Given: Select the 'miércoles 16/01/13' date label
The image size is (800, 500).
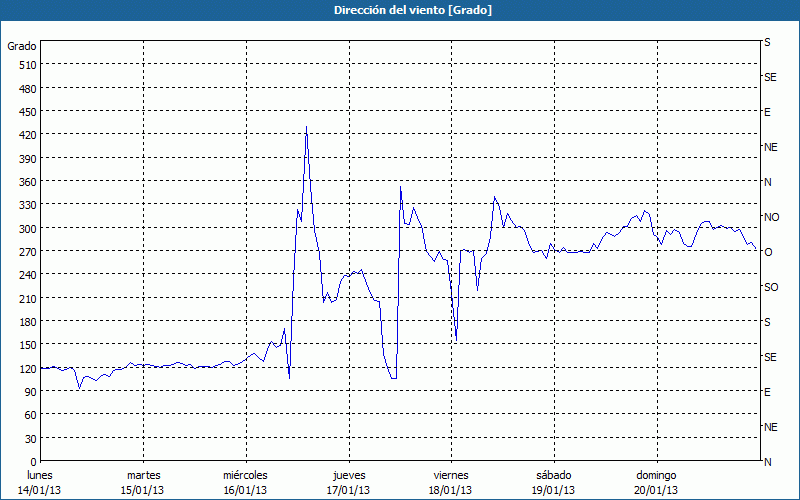Looking at the screenshot, I should [x=245, y=482].
